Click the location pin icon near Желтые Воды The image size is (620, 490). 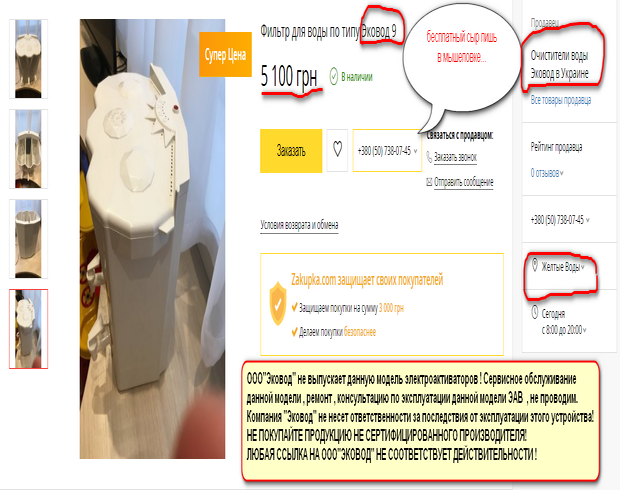pyautogui.click(x=535, y=265)
